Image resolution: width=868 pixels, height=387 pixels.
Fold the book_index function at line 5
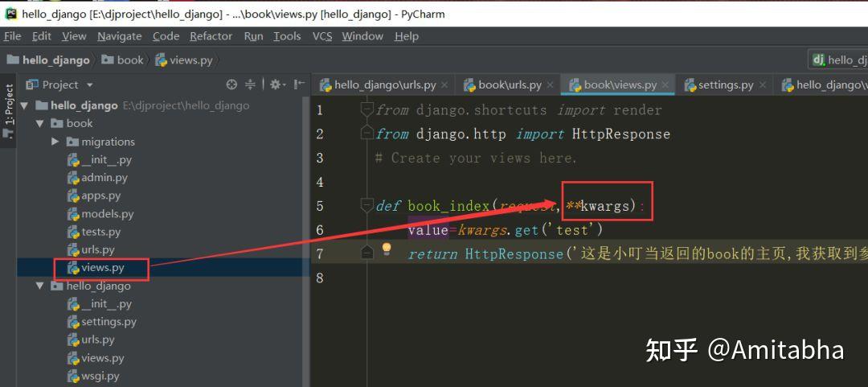tap(366, 205)
